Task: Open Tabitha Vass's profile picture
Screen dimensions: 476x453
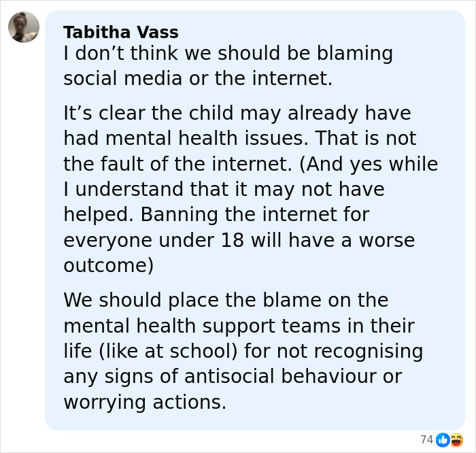Action: click(24, 27)
